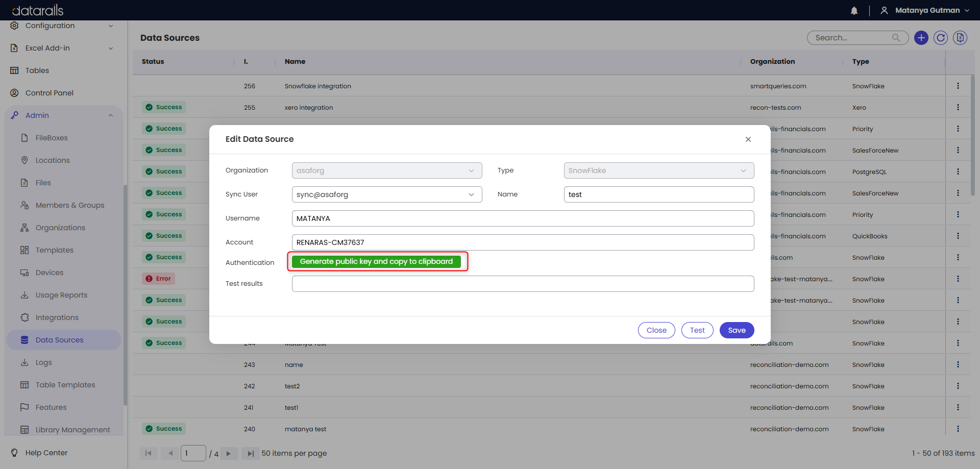Click the Integrations sidebar icon
Viewport: 980px width, 469px height.
tap(24, 317)
